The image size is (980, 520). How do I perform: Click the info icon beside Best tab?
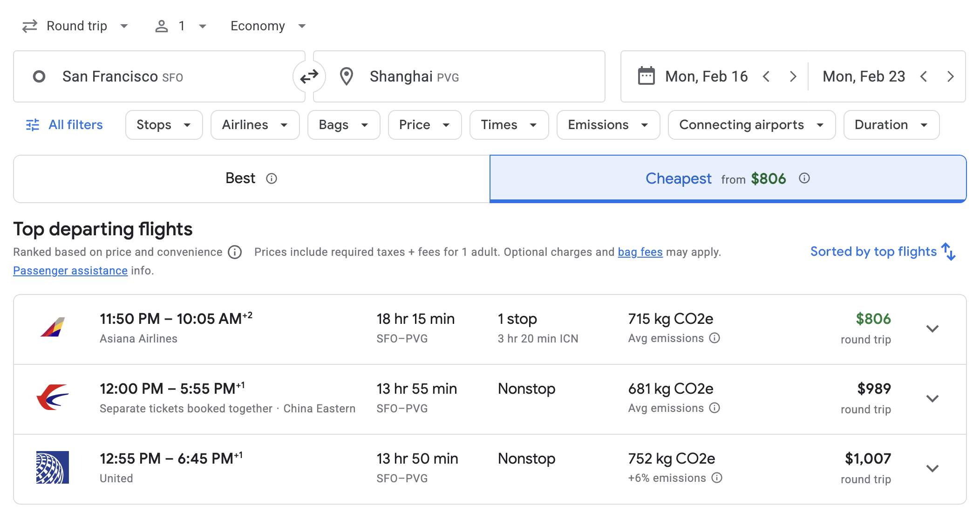click(x=272, y=178)
